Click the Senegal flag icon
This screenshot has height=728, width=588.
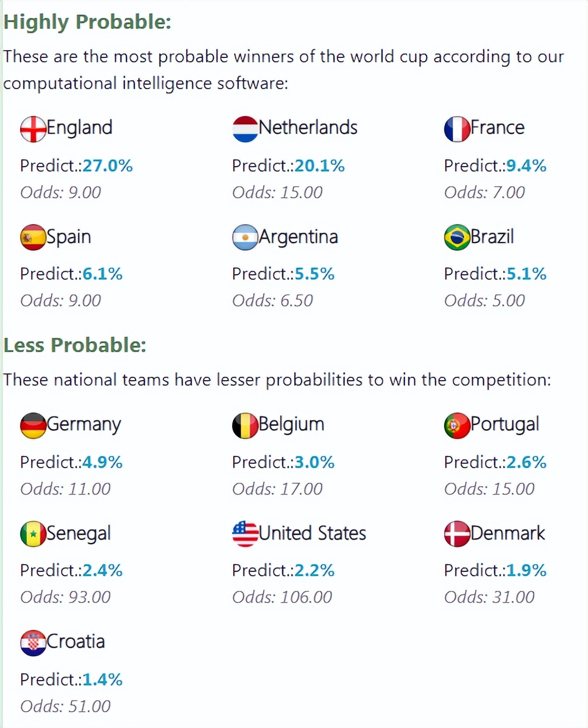click(33, 534)
